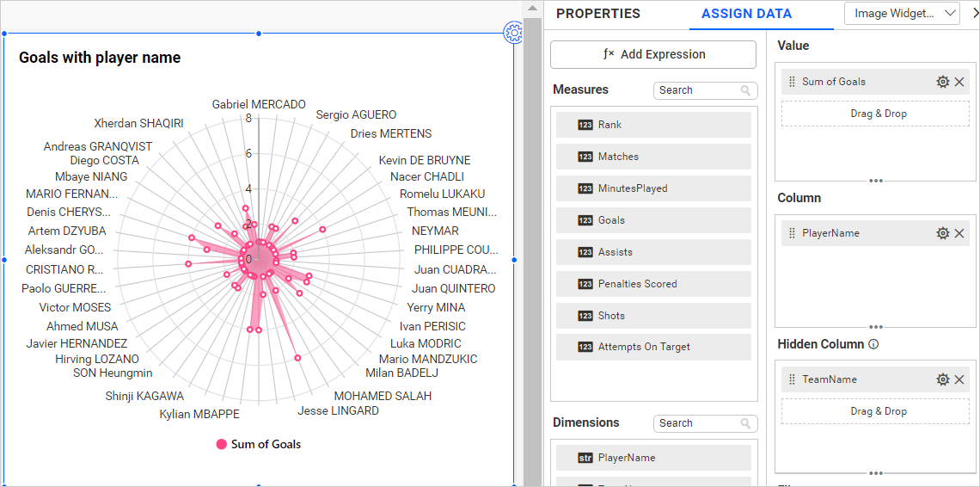Remove Sum of Goals from Value
980x487 pixels.
pyautogui.click(x=959, y=82)
